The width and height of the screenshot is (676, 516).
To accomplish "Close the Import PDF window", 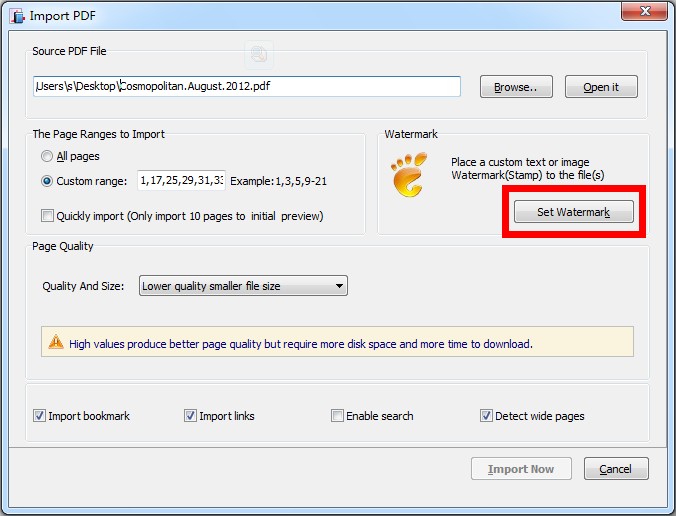I will coord(645,11).
